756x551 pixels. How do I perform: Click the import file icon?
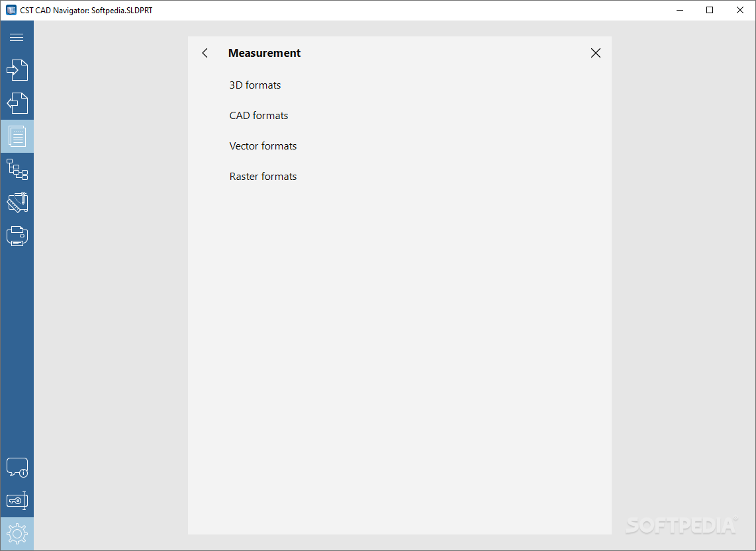click(x=17, y=70)
